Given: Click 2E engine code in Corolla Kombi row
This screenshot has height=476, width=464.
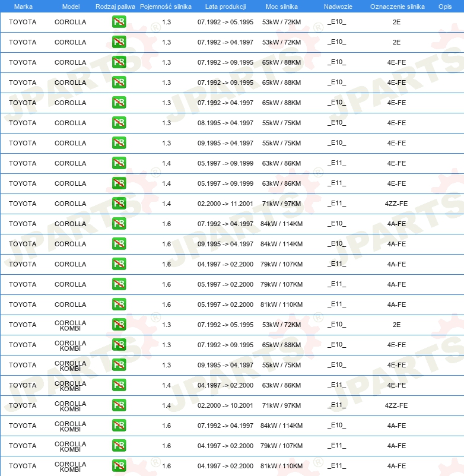Looking at the screenshot, I should pos(396,325).
